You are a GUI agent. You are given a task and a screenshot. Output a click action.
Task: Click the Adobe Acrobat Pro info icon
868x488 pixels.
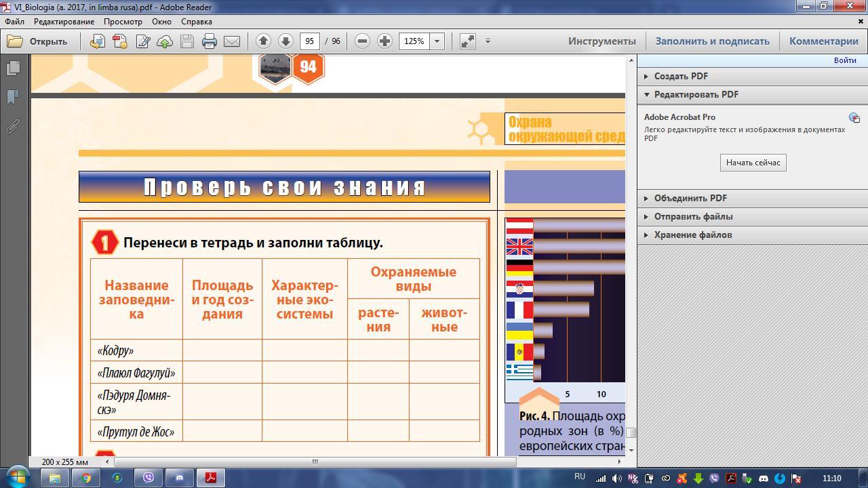point(854,118)
